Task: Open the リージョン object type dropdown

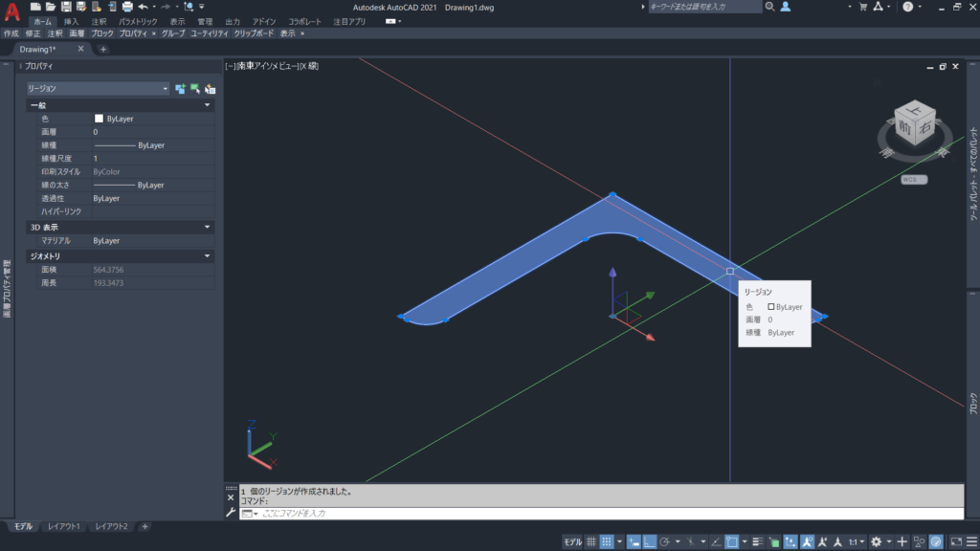Action: [165, 89]
